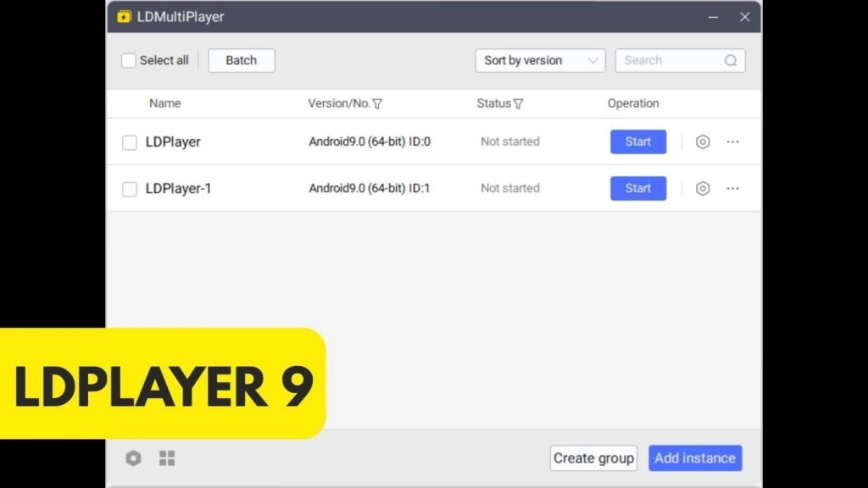Image resolution: width=868 pixels, height=488 pixels.
Task: Minimize the LDMultiPlayer window
Action: pos(713,17)
